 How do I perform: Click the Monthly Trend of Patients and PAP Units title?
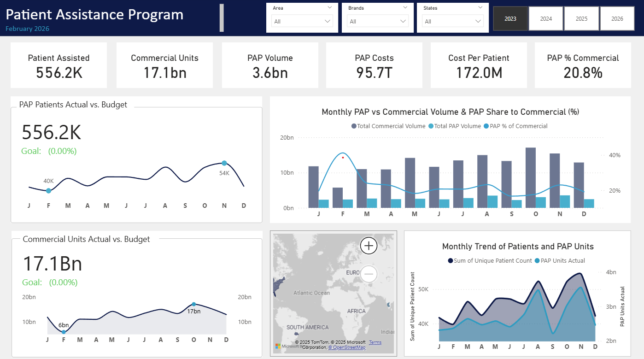coord(518,247)
